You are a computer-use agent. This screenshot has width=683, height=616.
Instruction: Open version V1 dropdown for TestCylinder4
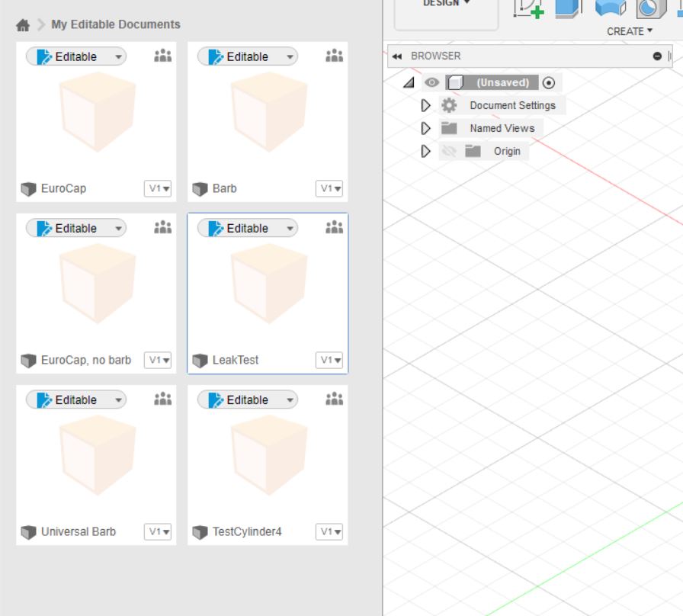pos(329,532)
